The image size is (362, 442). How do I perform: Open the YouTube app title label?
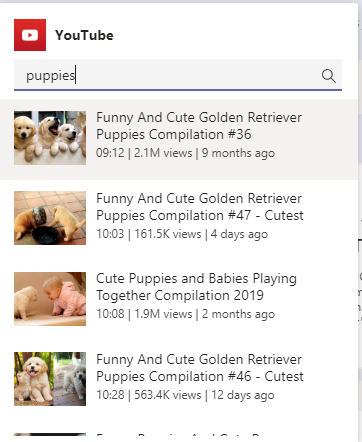tap(84, 35)
